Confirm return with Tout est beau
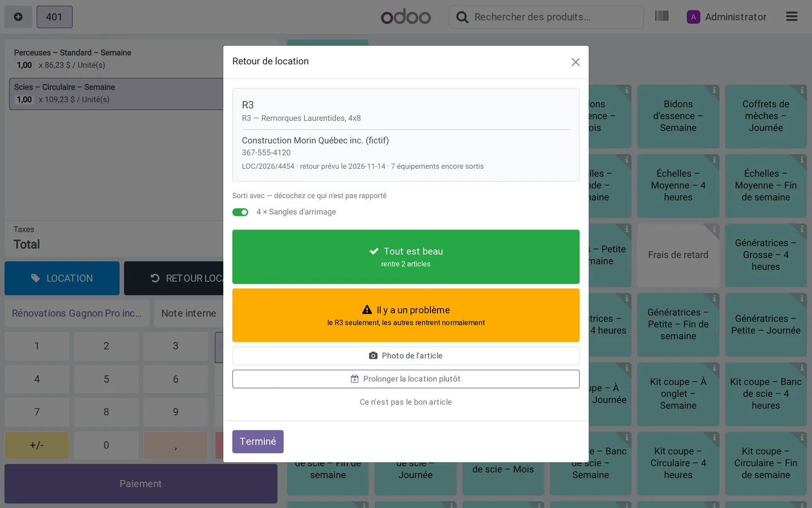This screenshot has width=812, height=508. click(x=406, y=257)
